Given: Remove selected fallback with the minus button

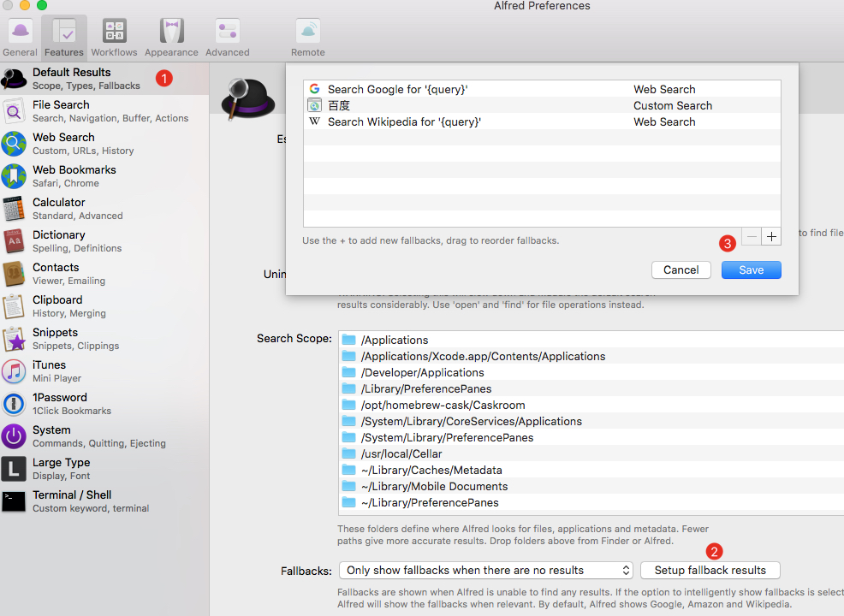Looking at the screenshot, I should pyautogui.click(x=750, y=236).
